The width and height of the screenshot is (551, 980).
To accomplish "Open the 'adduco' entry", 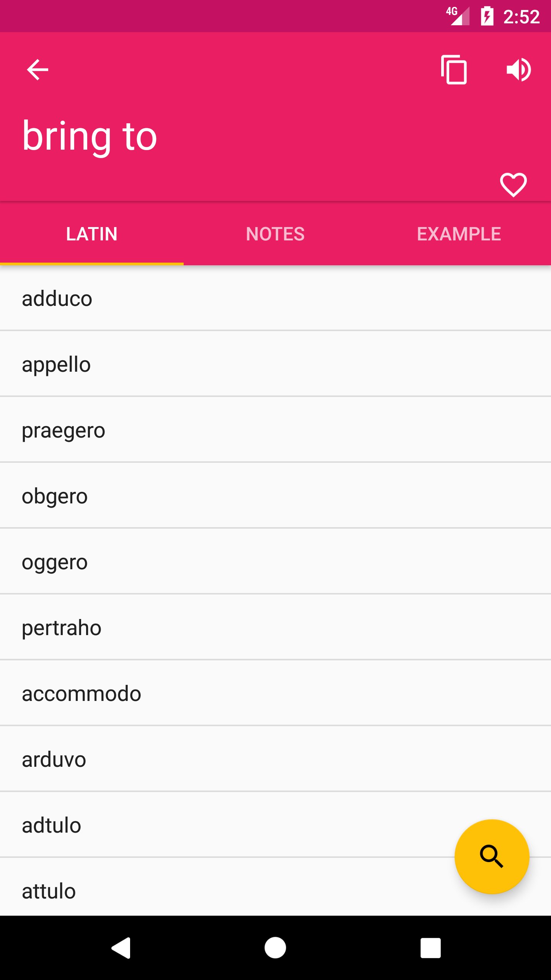I will tap(57, 299).
